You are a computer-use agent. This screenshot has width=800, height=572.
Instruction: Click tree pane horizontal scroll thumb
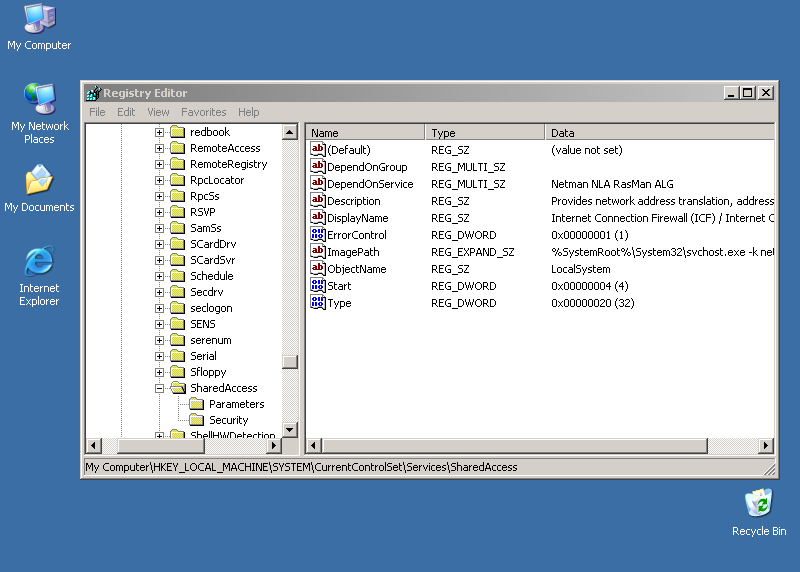coord(161,445)
